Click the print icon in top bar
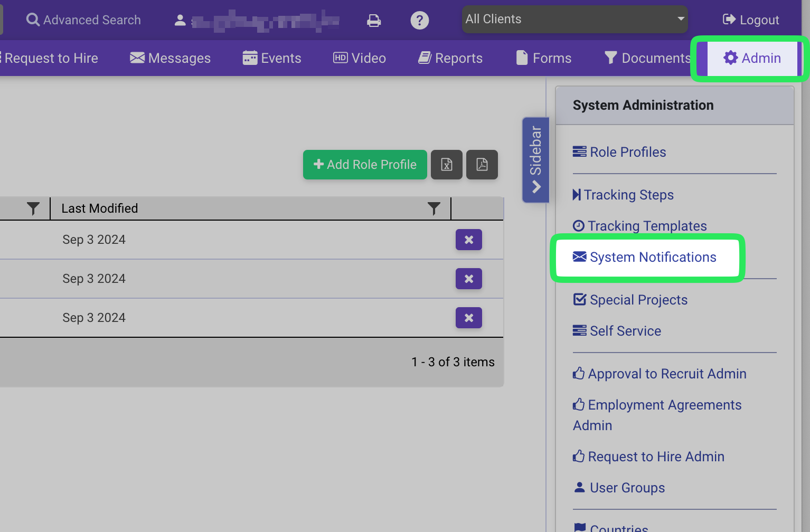810x532 pixels. [374, 20]
